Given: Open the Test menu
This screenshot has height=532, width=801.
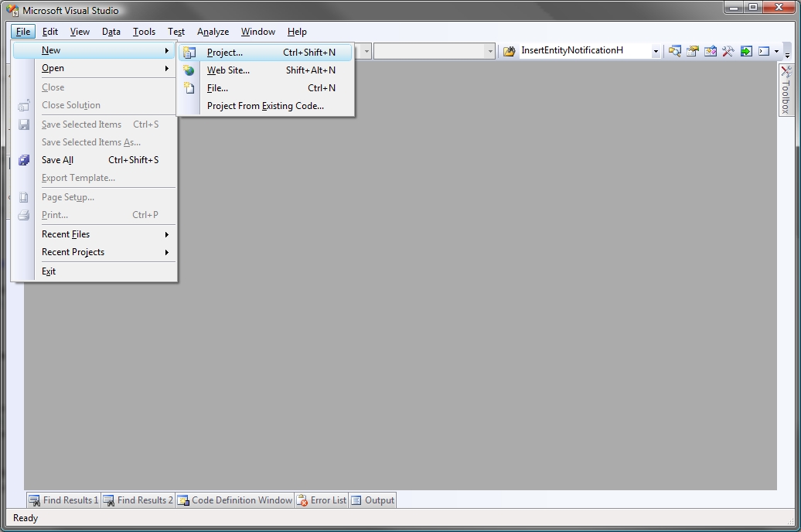Looking at the screenshot, I should [176, 32].
